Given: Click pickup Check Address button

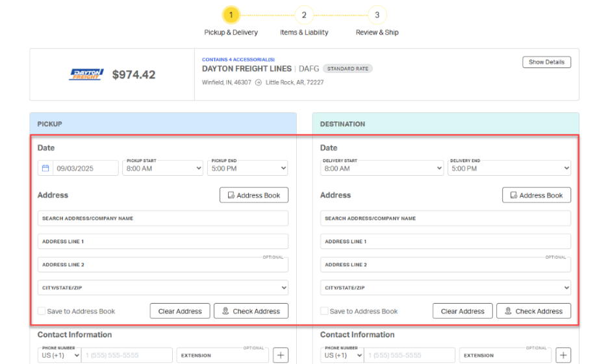Looking at the screenshot, I should point(251,311).
